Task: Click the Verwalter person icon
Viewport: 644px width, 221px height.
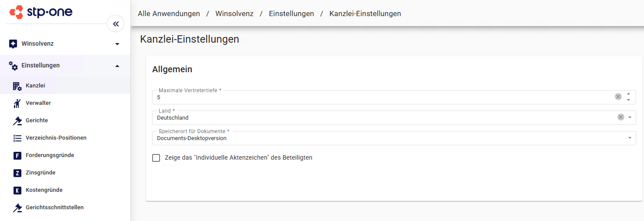Action: (17, 103)
